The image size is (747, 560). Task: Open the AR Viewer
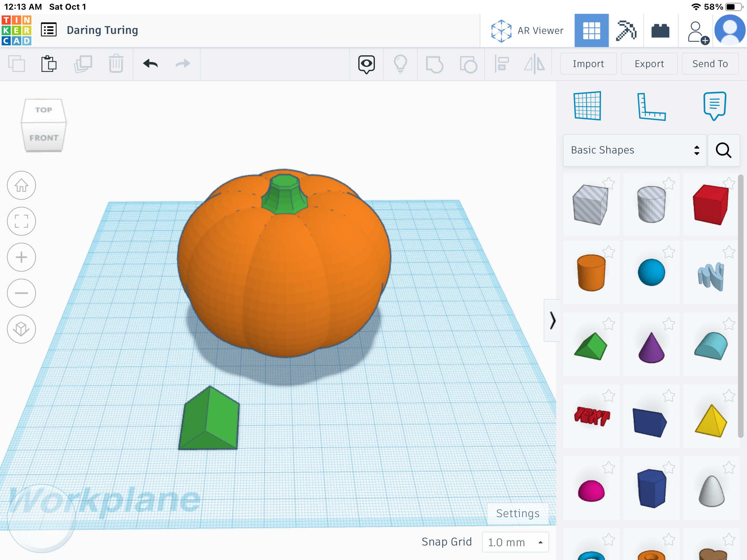527,30
